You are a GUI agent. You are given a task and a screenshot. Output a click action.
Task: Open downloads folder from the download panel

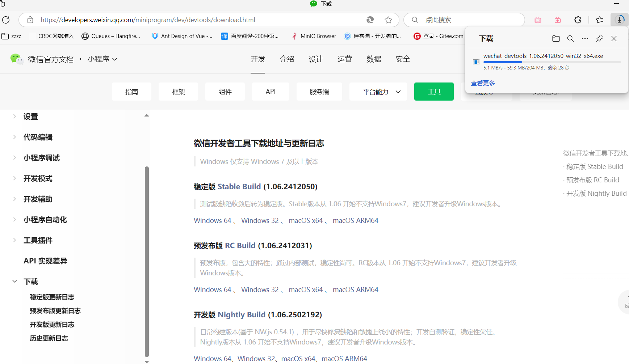tap(556, 38)
